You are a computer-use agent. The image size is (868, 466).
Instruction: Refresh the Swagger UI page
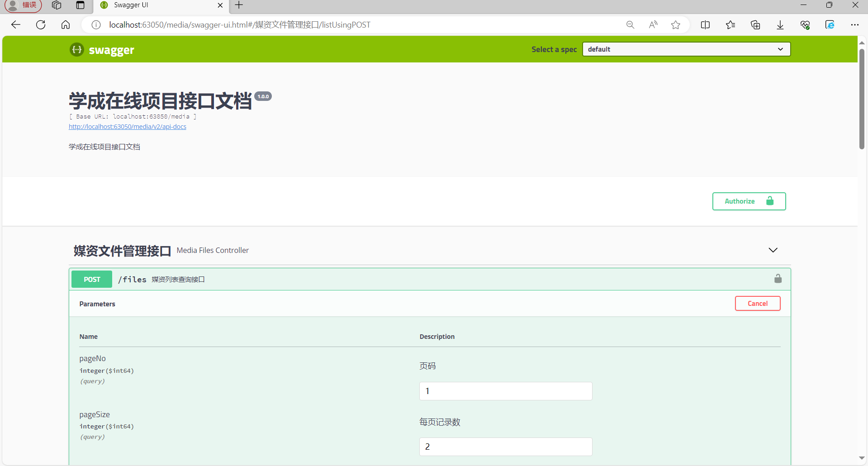tap(41, 25)
